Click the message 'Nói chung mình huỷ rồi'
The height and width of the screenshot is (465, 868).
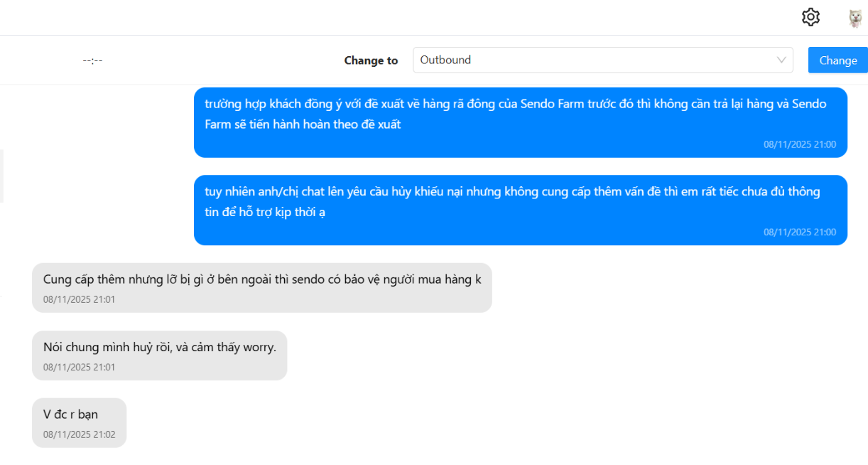click(159, 348)
